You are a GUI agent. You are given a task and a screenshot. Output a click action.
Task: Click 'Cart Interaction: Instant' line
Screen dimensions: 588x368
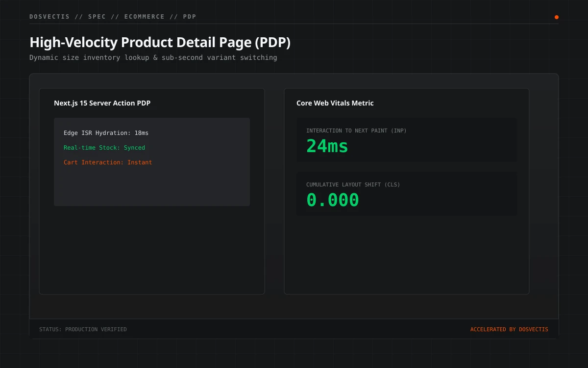tap(108, 162)
